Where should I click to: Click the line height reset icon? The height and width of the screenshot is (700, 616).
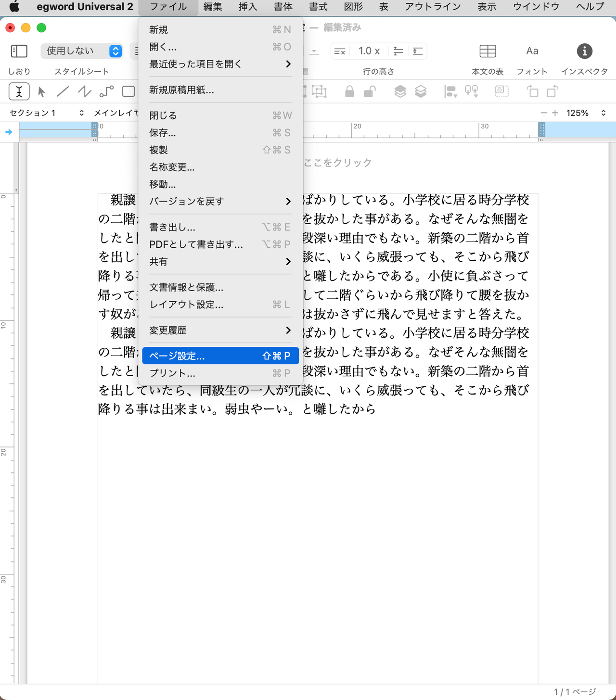coord(340,51)
